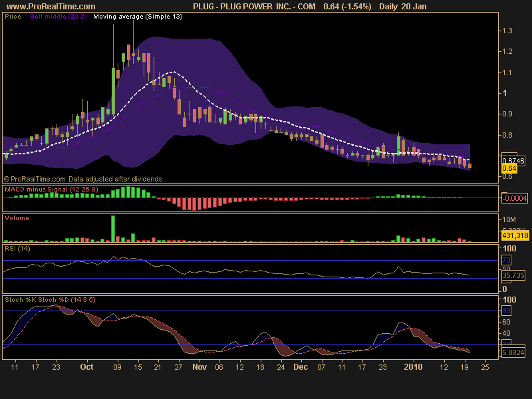Image resolution: width=532 pixels, height=399 pixels.
Task: Click the 27 October date label
Action: point(178,367)
